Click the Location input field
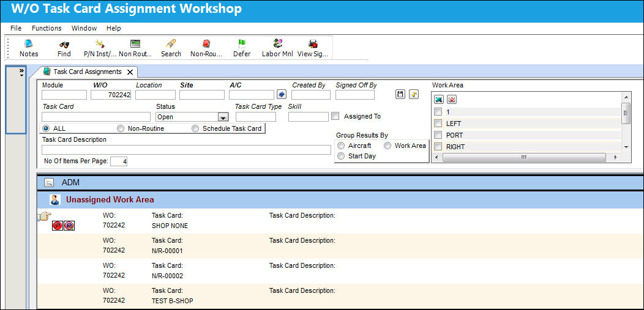This screenshot has height=310, width=644. pyautogui.click(x=155, y=95)
